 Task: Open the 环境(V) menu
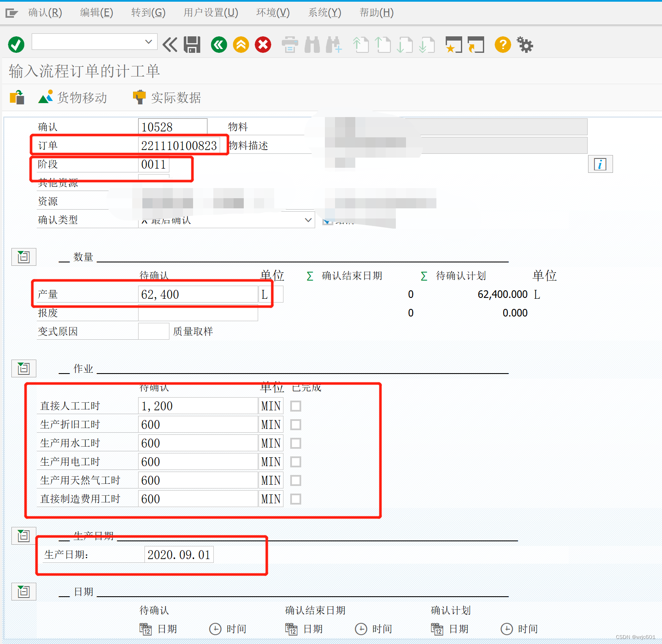[x=272, y=12]
